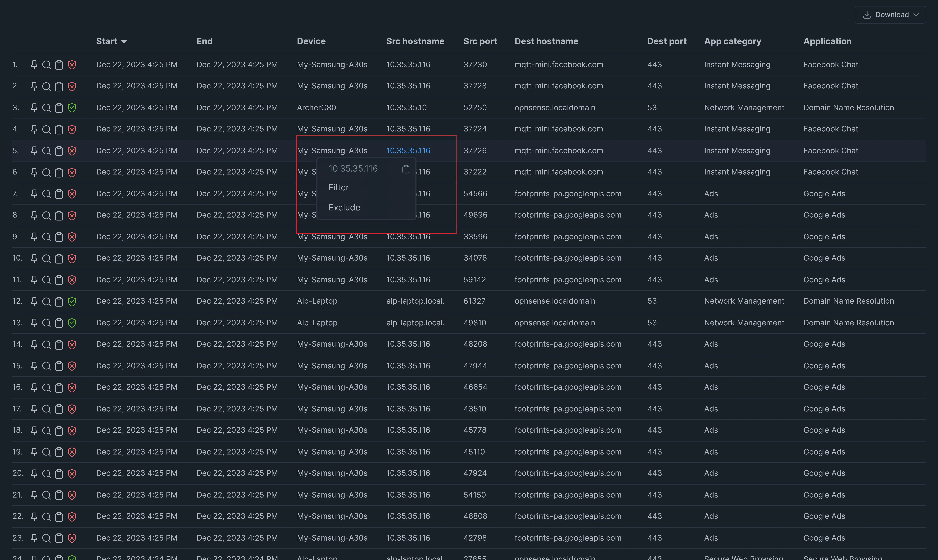Pin the row 13 Alp-Laptop session
The width and height of the screenshot is (938, 560).
click(34, 323)
